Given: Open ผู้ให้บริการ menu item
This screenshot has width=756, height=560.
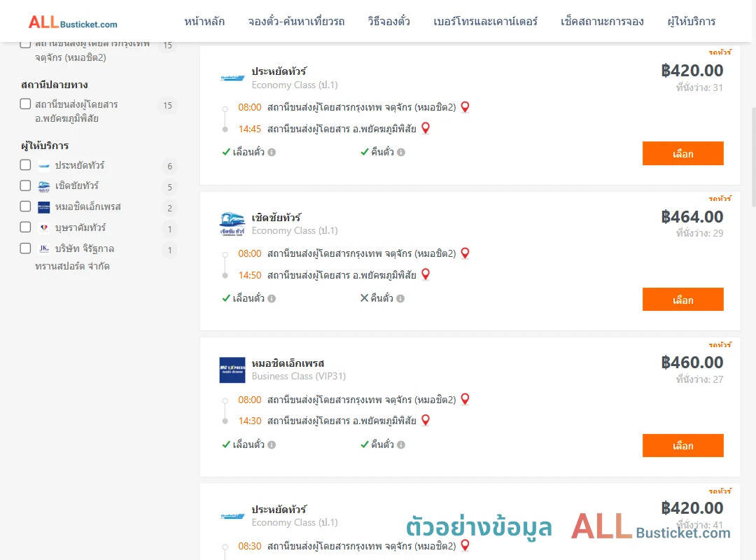Looking at the screenshot, I should (x=692, y=22).
